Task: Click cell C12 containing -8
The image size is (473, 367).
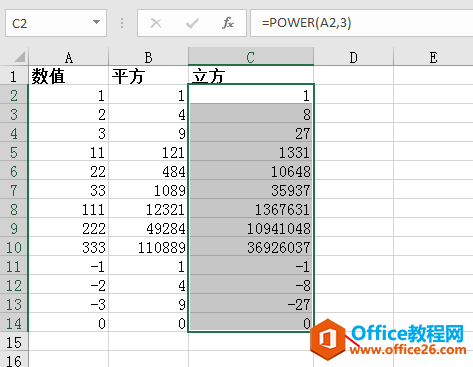Action: pyautogui.click(x=251, y=284)
